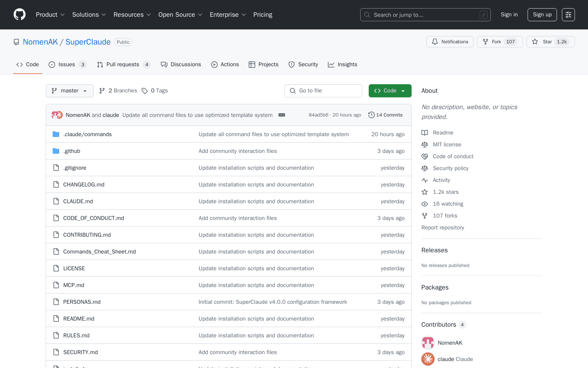Screen dimensions: 588x368
Task: Click the repository book icon beside NomenAK
Action: [16, 42]
